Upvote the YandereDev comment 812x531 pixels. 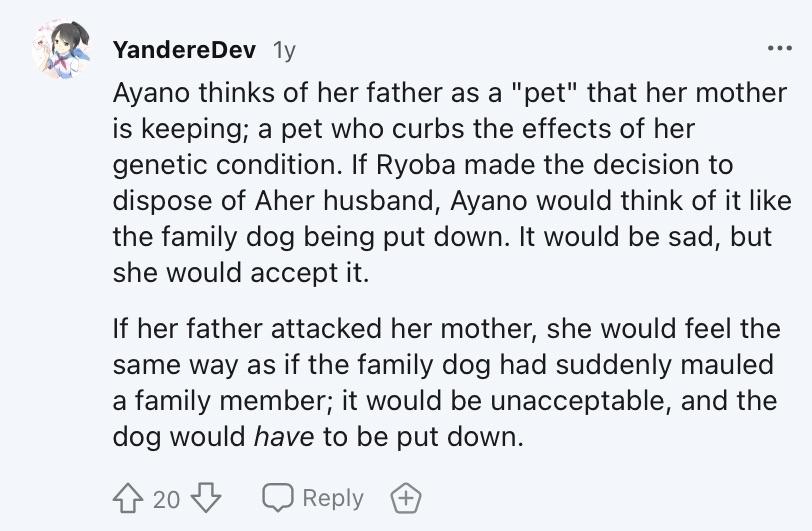pos(129,498)
